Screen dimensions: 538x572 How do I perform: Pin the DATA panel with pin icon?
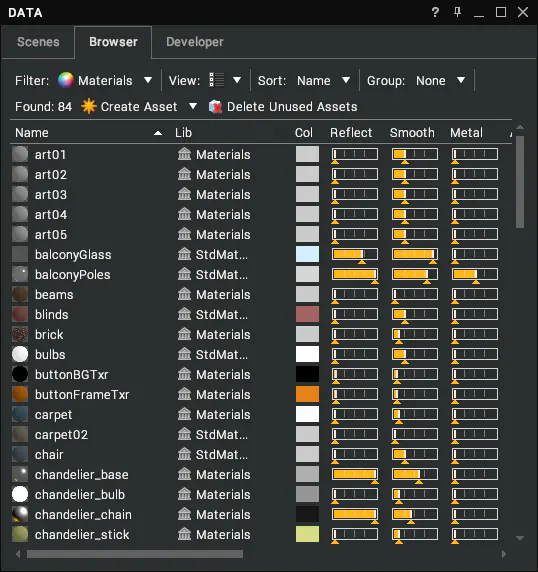[457, 12]
